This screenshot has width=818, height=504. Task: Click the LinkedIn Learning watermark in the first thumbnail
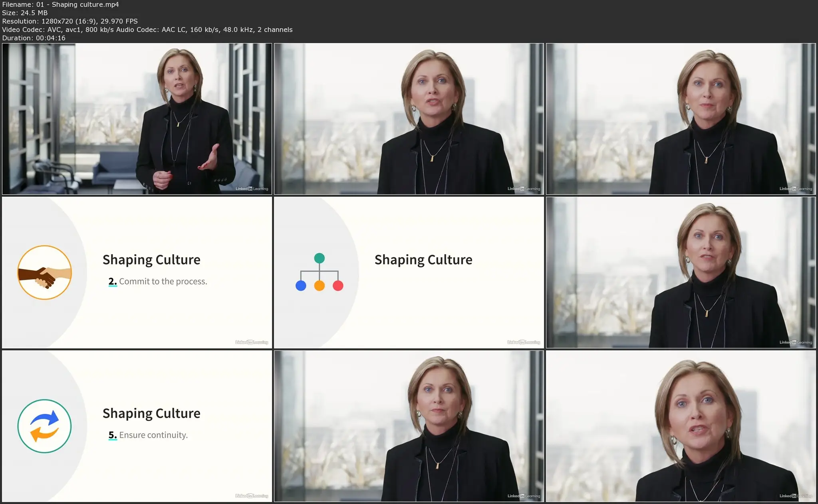click(x=252, y=189)
